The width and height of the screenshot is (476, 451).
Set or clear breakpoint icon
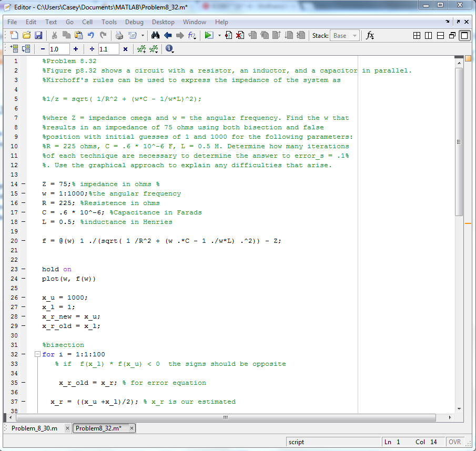point(228,36)
